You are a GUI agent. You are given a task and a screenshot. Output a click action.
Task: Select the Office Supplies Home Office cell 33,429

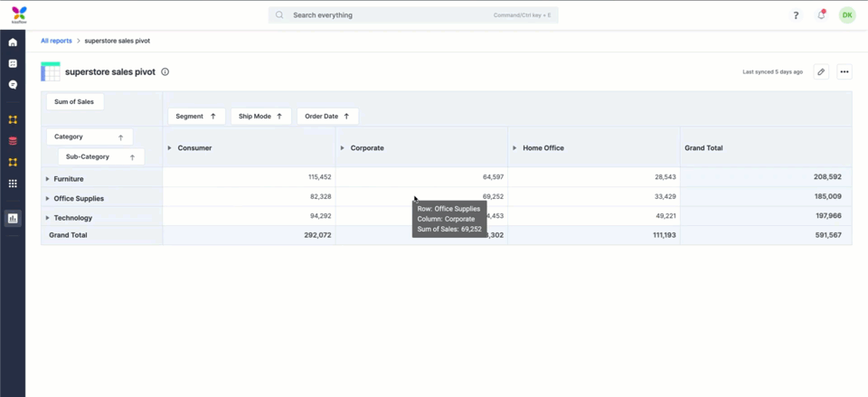[594, 196]
